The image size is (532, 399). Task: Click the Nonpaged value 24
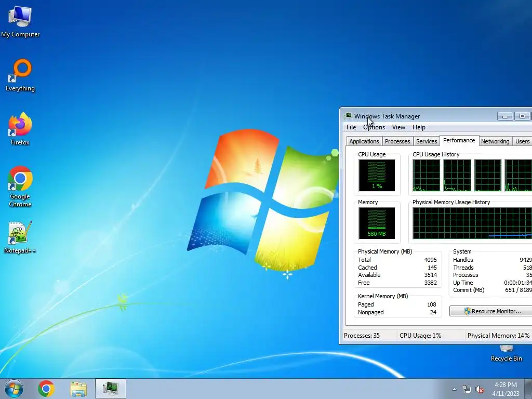433,312
